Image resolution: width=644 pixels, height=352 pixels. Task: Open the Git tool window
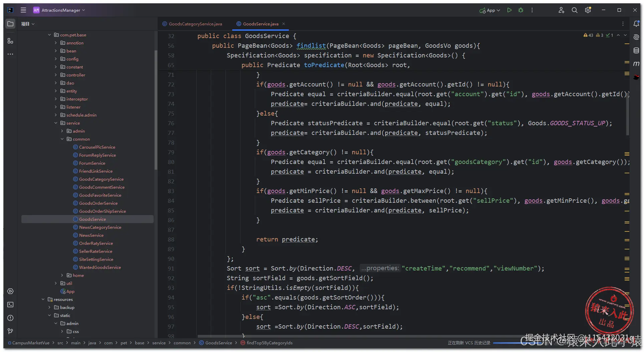point(10,331)
